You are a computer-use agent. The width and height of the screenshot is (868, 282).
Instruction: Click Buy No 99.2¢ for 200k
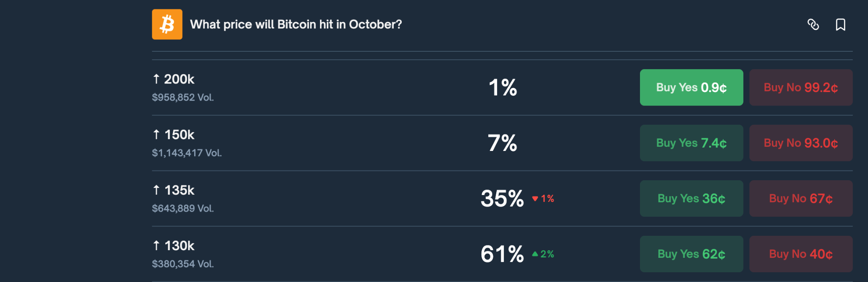[x=801, y=87]
